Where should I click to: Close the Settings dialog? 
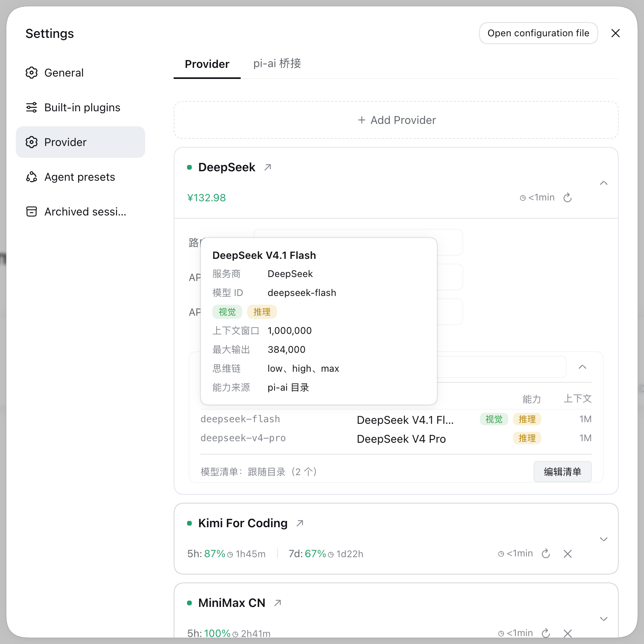click(616, 33)
